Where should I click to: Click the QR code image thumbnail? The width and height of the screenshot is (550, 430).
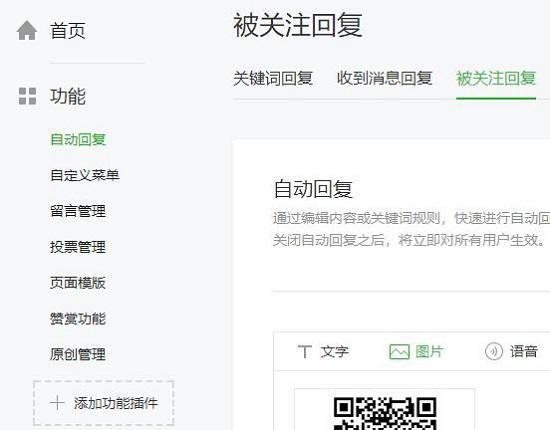[385, 409]
